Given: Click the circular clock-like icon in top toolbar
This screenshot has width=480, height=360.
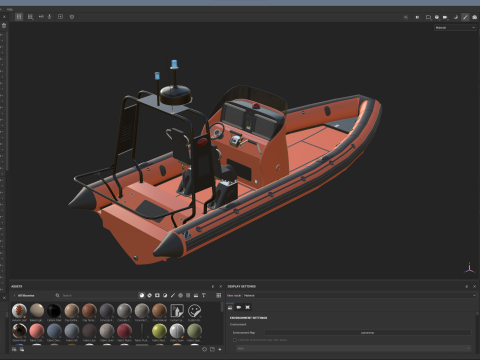Looking at the screenshot, I should pyautogui.click(x=72, y=17).
